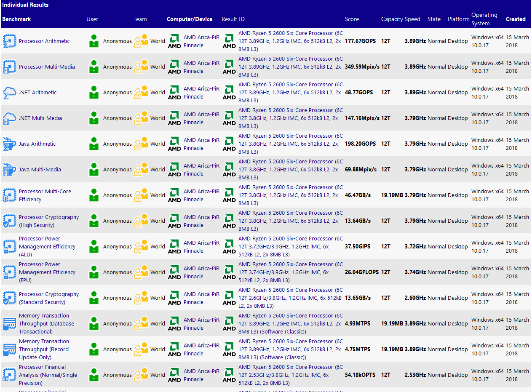Click the green user icon in Processor Arithmetic row

coord(94,41)
